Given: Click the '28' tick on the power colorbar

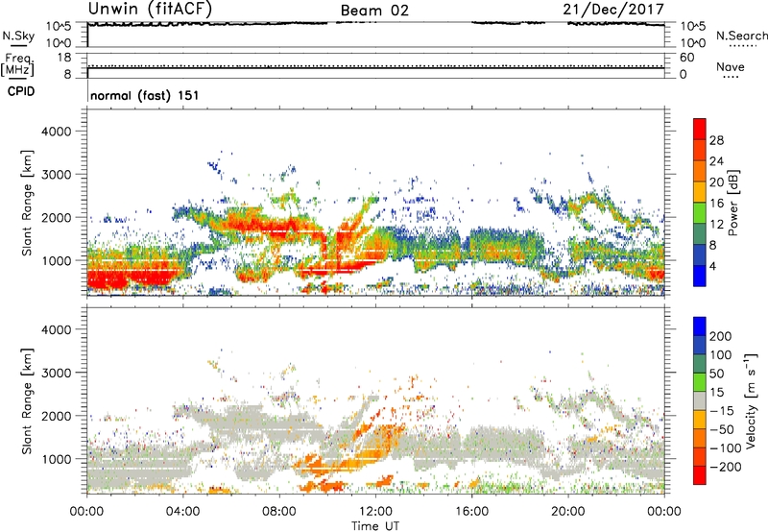Looking at the screenshot, I should point(716,140).
